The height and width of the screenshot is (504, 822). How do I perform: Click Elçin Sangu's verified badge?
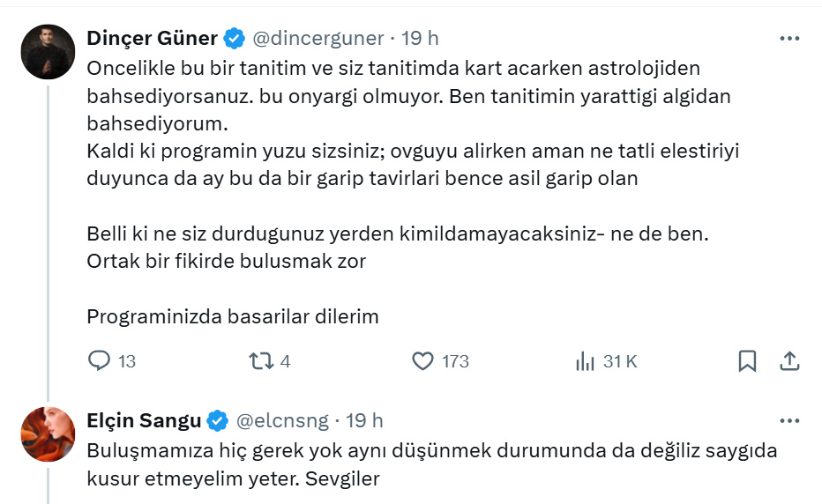[219, 420]
